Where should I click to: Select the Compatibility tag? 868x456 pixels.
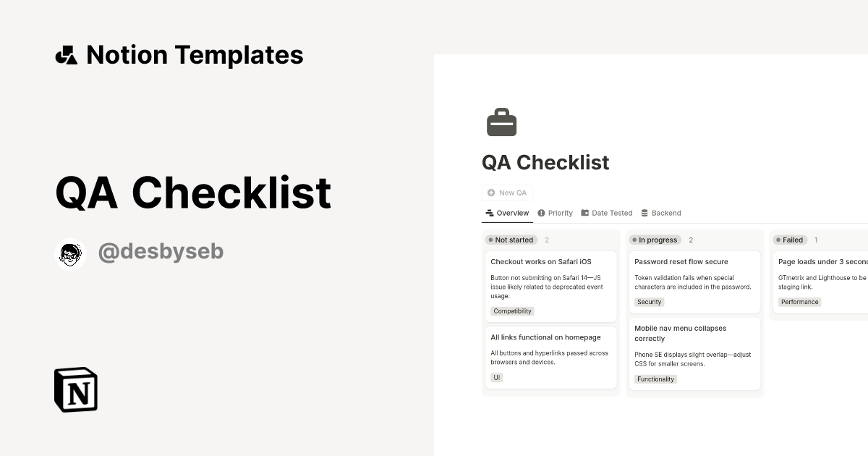511,311
